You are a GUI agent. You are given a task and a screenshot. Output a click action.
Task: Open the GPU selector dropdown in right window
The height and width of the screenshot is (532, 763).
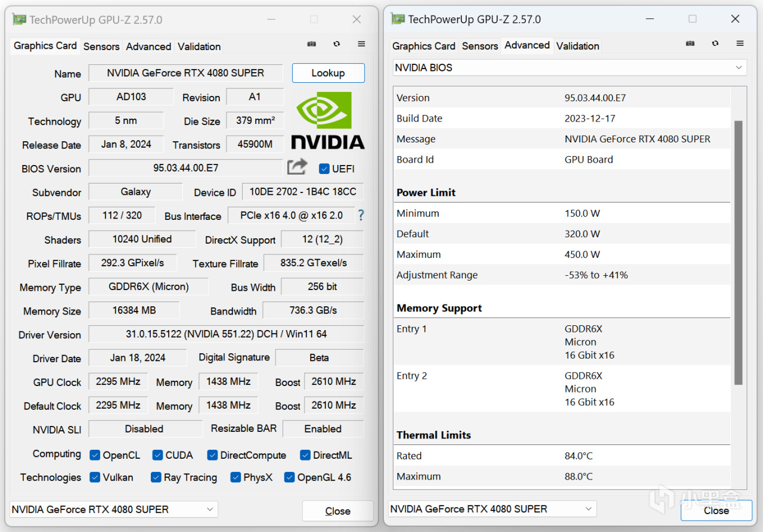point(492,509)
